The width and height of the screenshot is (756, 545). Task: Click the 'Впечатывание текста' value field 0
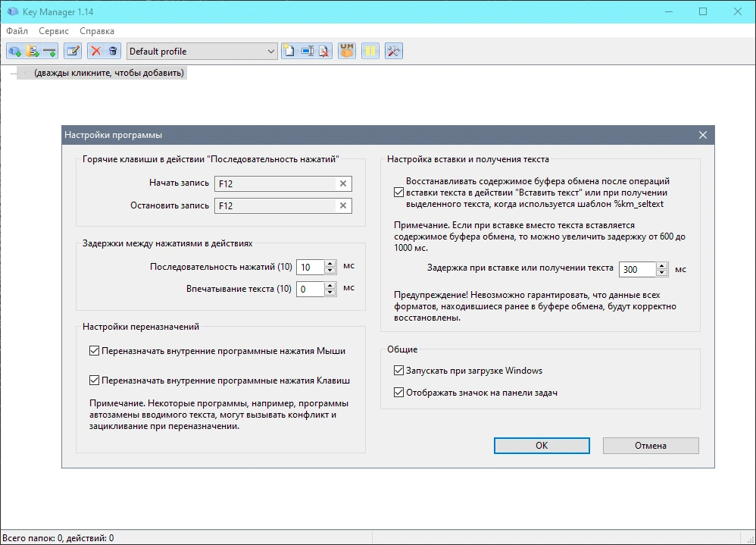[x=310, y=290]
